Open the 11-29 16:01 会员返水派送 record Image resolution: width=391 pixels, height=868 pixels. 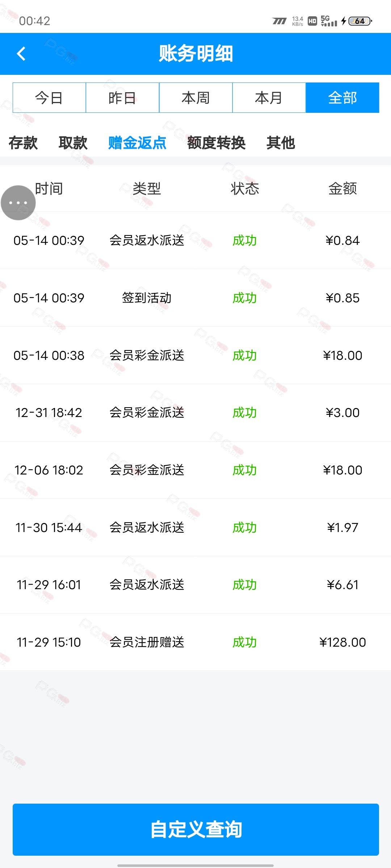[195, 585]
